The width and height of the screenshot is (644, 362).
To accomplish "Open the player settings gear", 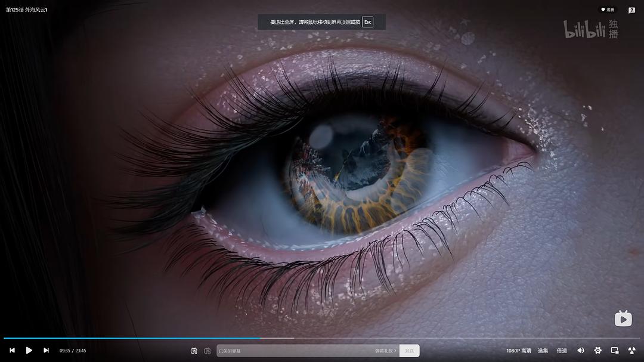I will tap(597, 350).
